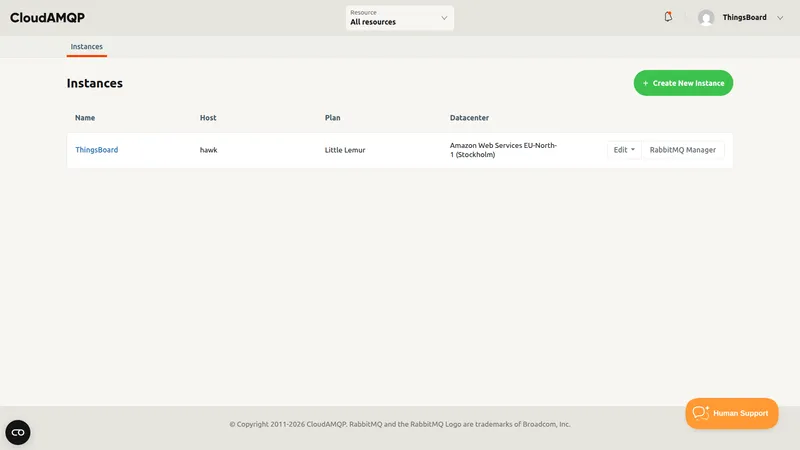Image resolution: width=800 pixels, height=450 pixels.
Task: Click the ThingsBoard account name
Action: [x=744, y=17]
